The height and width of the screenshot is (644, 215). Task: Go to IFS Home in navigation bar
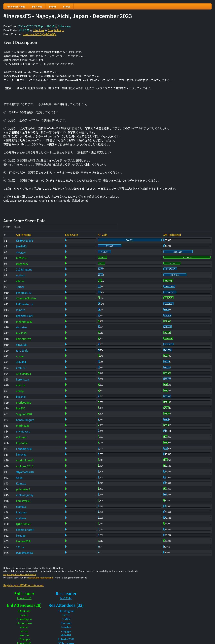point(37,7)
